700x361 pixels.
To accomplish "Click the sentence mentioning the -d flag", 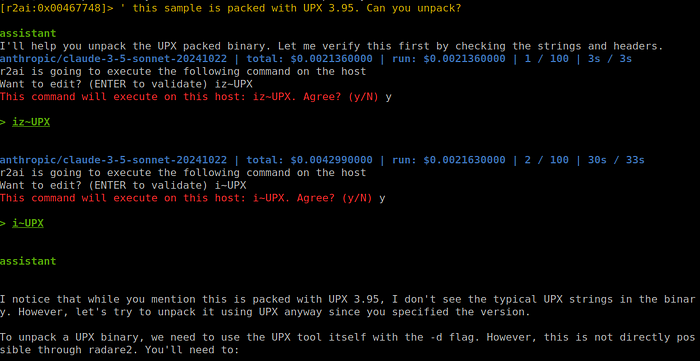I will tap(347, 344).
